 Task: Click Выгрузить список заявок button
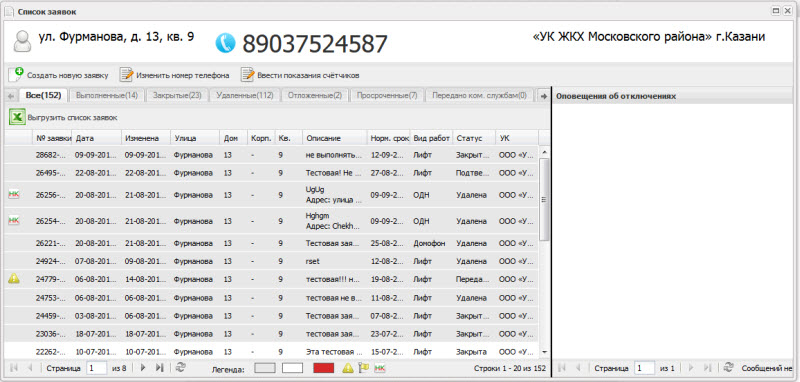click(64, 117)
